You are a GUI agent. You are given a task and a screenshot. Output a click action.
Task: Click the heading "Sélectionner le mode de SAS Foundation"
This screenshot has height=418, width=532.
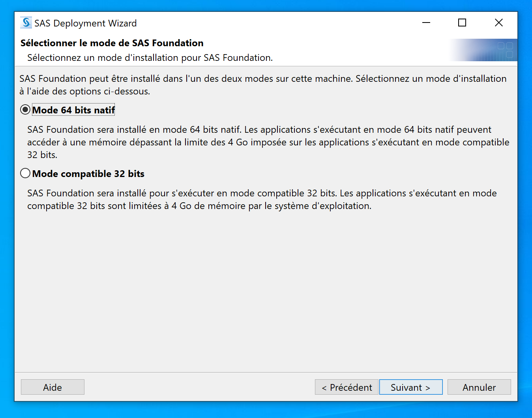point(112,43)
